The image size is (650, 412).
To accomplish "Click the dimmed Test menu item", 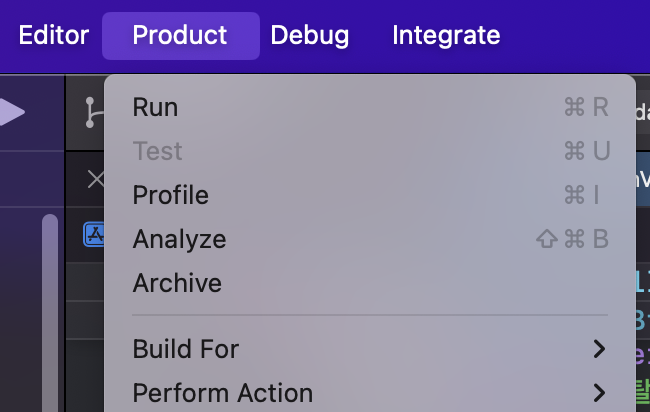I will pyautogui.click(x=157, y=151).
